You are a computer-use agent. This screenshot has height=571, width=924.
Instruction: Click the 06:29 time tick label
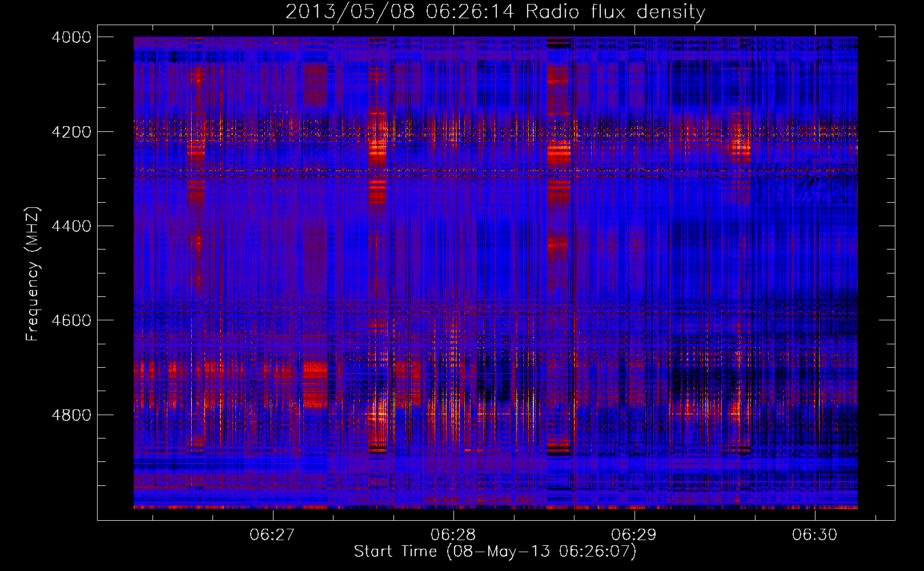(x=634, y=534)
